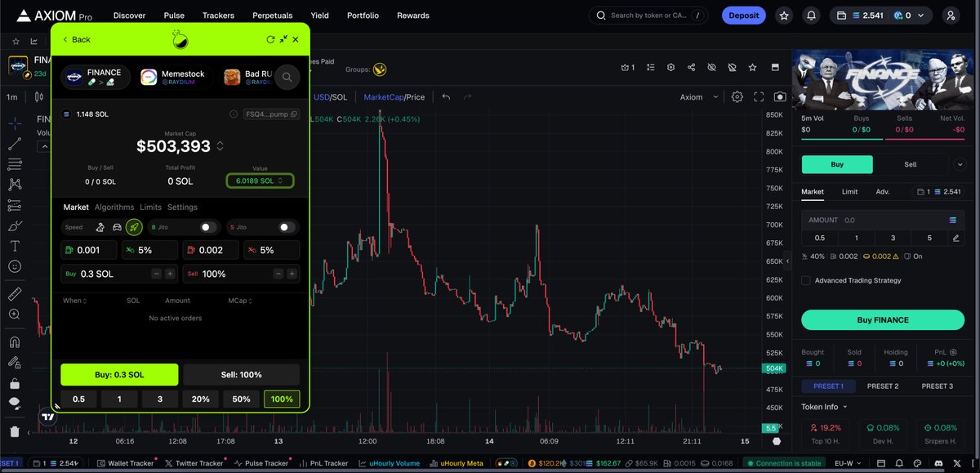Favorite the token with the star icon above the chart
The width and height of the screenshot is (980, 473).
[752, 67]
